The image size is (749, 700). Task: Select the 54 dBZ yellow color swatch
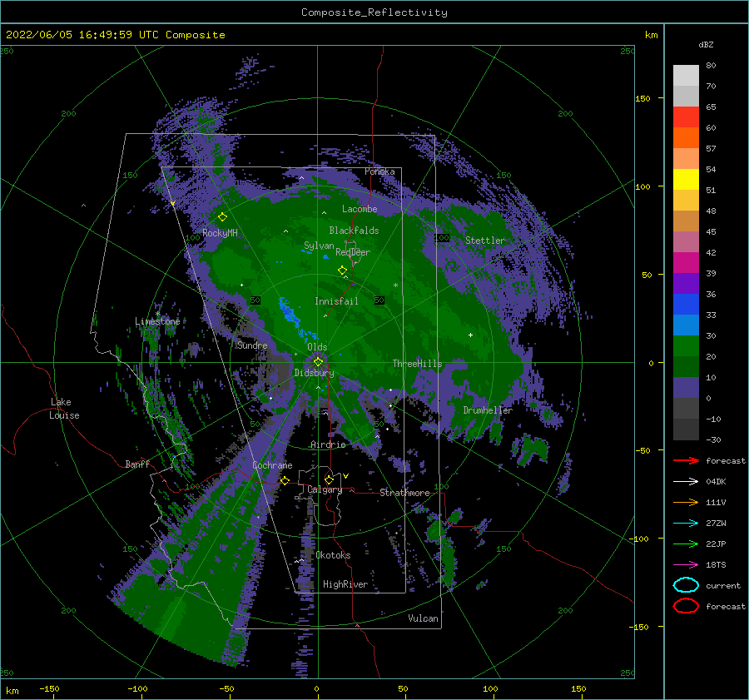pos(686,180)
